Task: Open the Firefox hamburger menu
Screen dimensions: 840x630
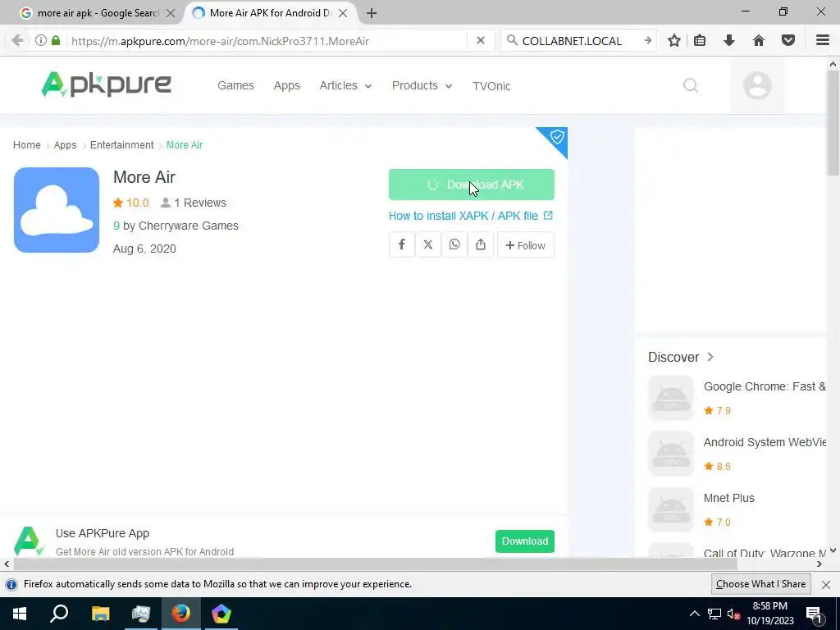Action: (822, 41)
